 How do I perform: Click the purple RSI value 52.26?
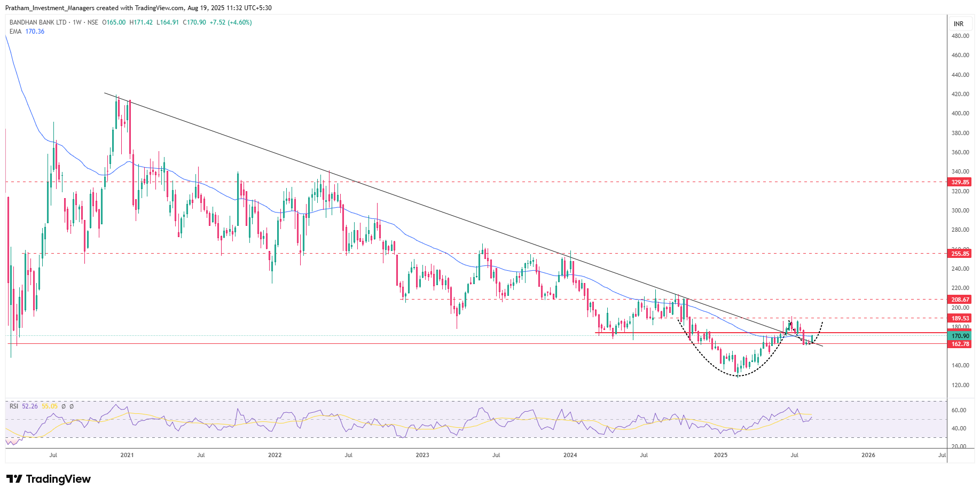[30, 406]
